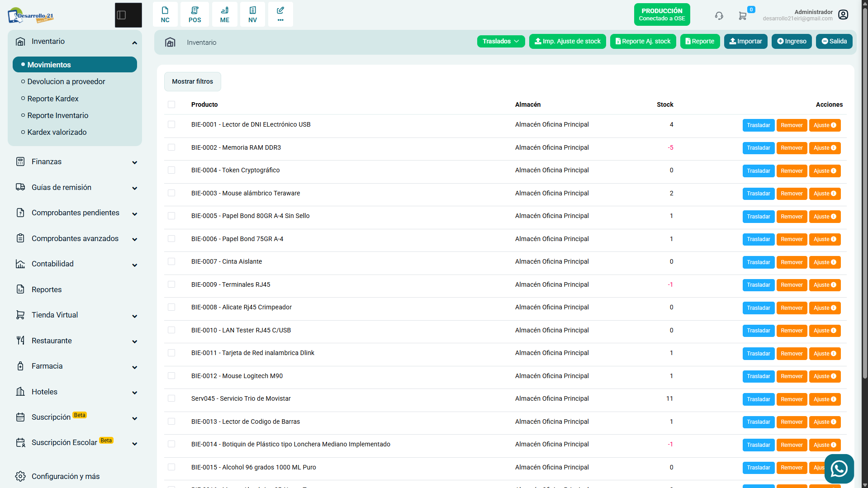
Task: Click Remover for BIE-0008 Alicate Rj45 Crimpeador
Action: 792,308
